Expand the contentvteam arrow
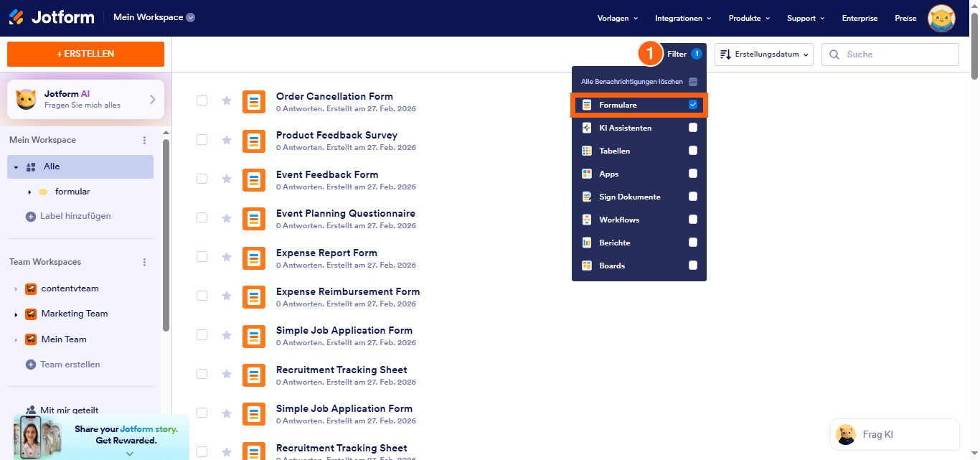 point(16,289)
